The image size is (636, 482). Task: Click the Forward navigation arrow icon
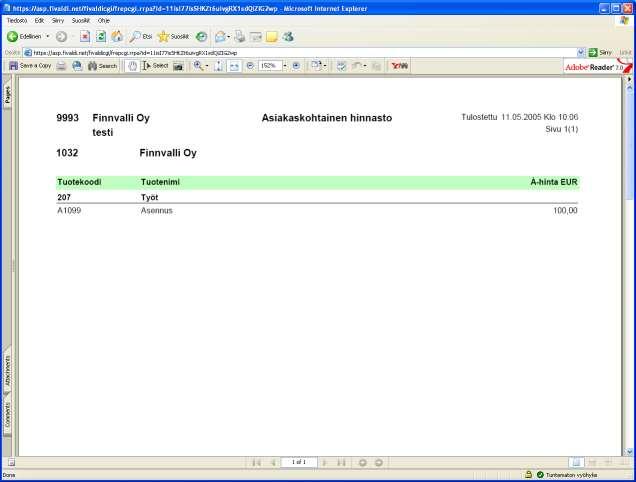click(61, 37)
